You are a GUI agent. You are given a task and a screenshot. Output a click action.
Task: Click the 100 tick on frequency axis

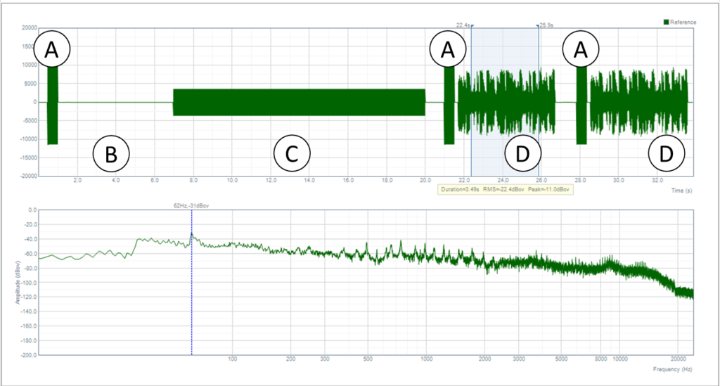coord(232,359)
